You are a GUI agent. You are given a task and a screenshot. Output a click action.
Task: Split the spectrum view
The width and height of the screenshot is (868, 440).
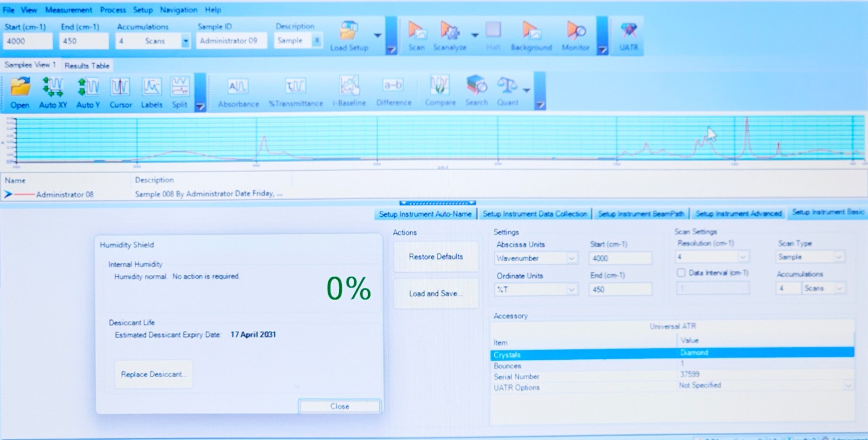180,92
